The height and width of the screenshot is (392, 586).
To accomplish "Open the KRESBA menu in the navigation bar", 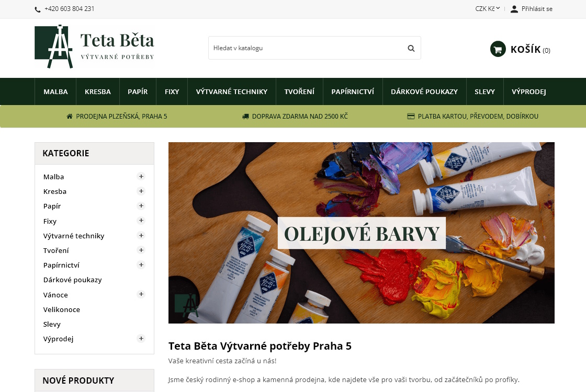I will (97, 91).
